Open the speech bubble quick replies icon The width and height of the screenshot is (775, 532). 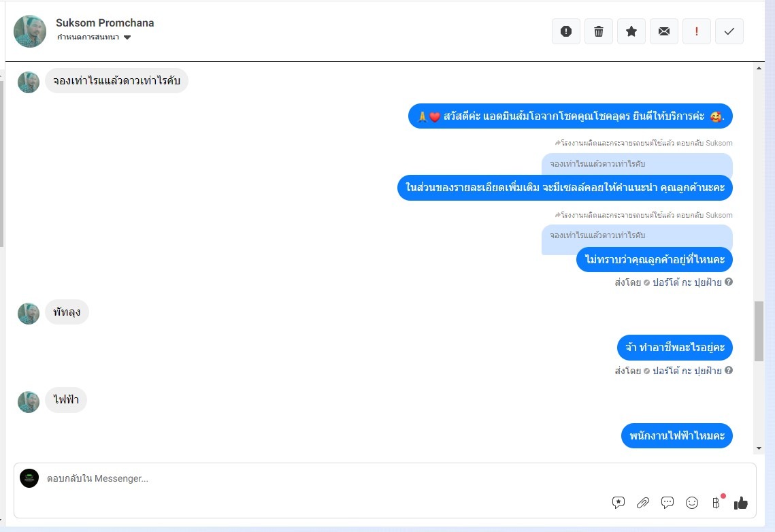pos(667,503)
